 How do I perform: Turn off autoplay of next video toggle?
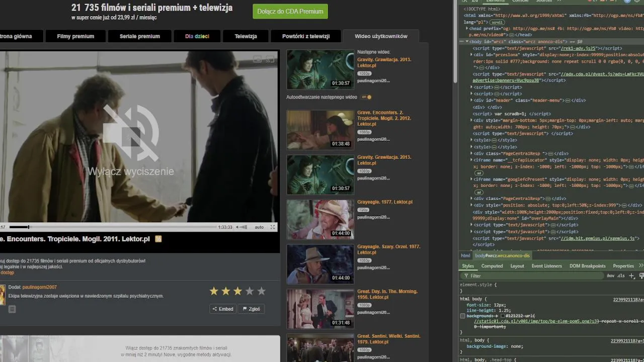[x=366, y=97]
